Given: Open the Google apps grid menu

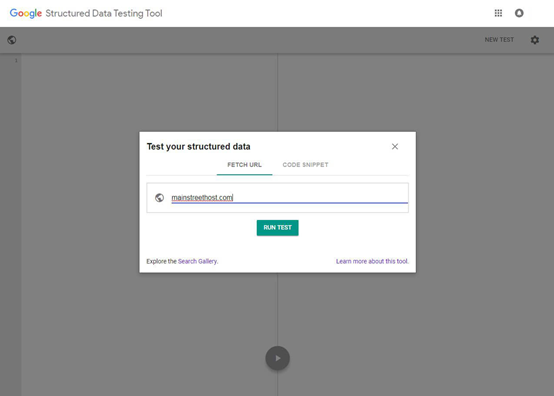Looking at the screenshot, I should point(498,13).
